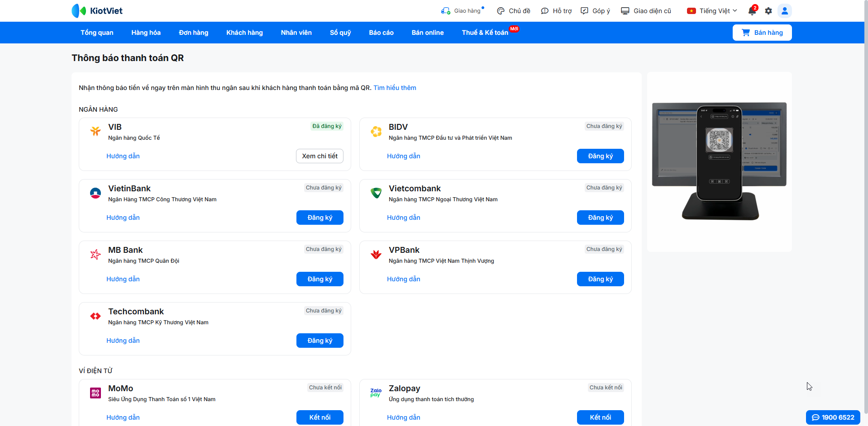The image size is (868, 426).
Task: Open the Nhân viên menu
Action: 296,33
